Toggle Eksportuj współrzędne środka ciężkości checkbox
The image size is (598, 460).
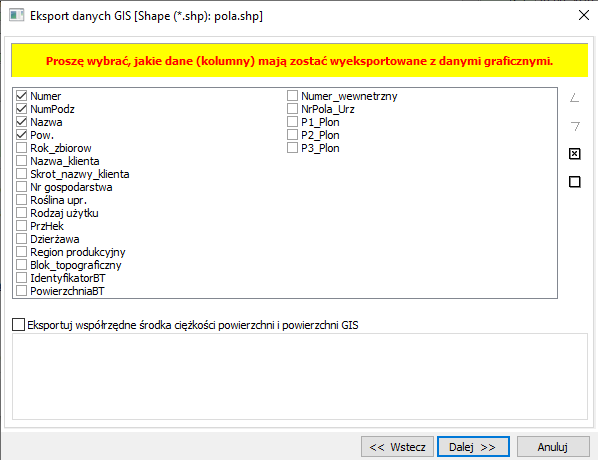point(18,325)
